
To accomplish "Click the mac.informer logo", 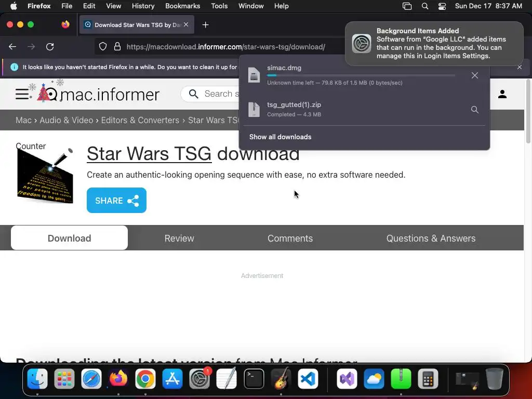I will [x=98, y=94].
